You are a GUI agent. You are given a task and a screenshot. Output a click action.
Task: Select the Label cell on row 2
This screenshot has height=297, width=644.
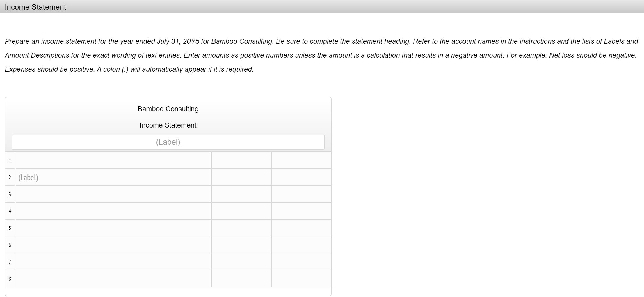point(113,177)
